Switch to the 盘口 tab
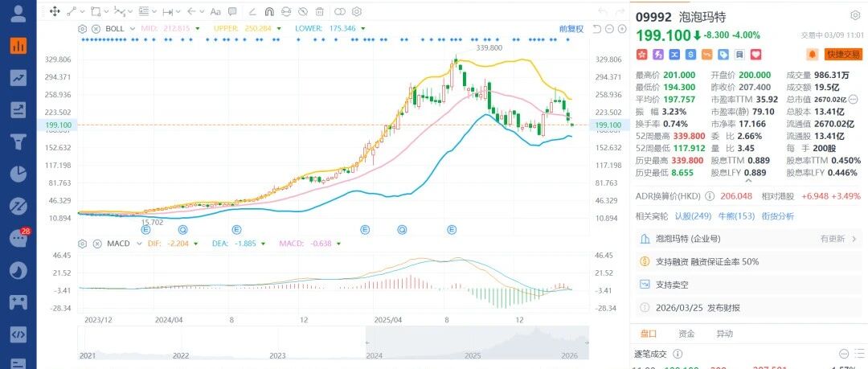The width and height of the screenshot is (868, 369). click(x=649, y=334)
